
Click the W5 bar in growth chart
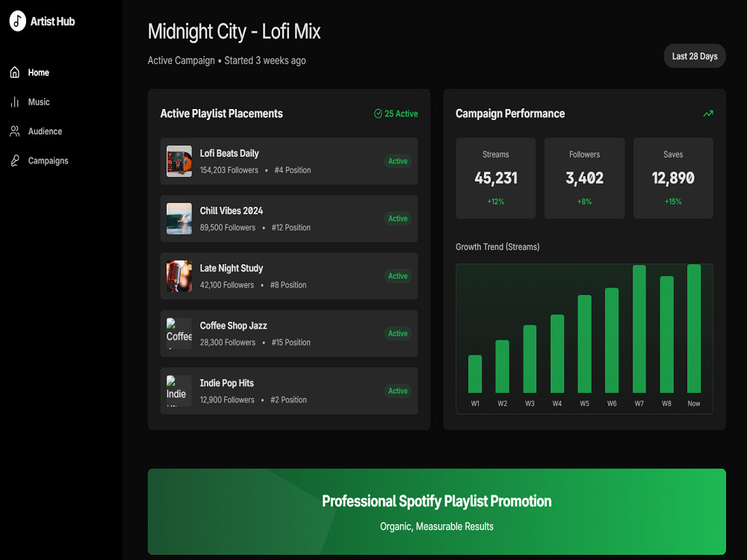[585, 343]
